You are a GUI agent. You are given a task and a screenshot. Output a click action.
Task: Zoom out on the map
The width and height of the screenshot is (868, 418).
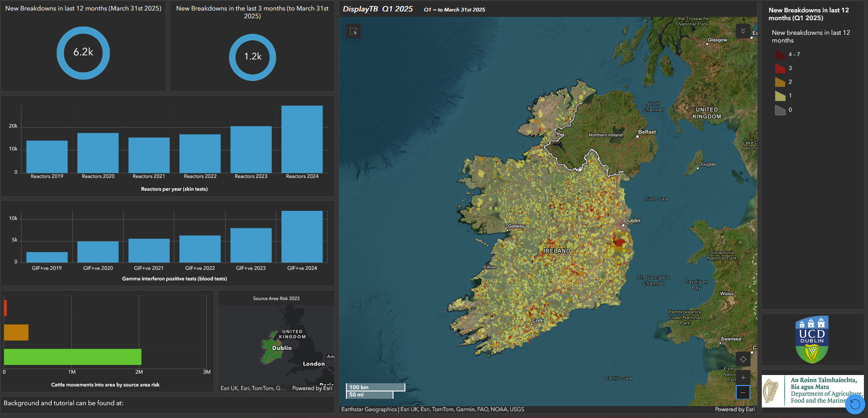point(743,392)
